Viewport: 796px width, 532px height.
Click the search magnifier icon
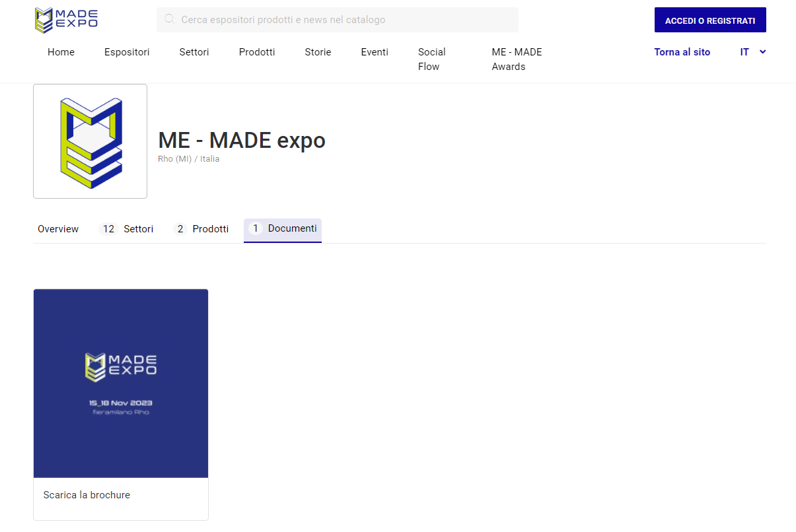[x=170, y=20]
